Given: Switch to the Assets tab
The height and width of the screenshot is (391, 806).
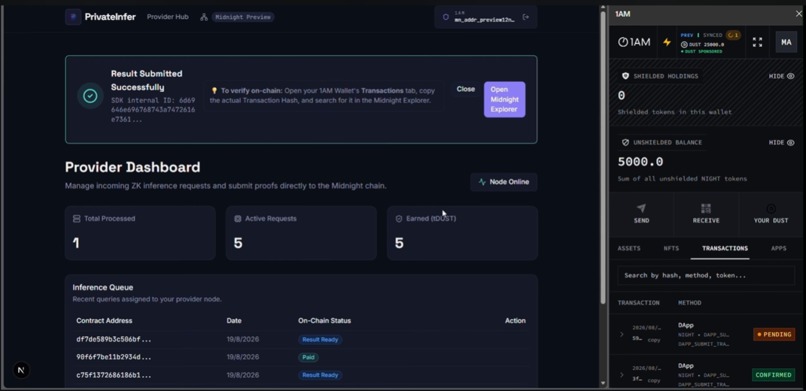Looking at the screenshot, I should tap(629, 248).
